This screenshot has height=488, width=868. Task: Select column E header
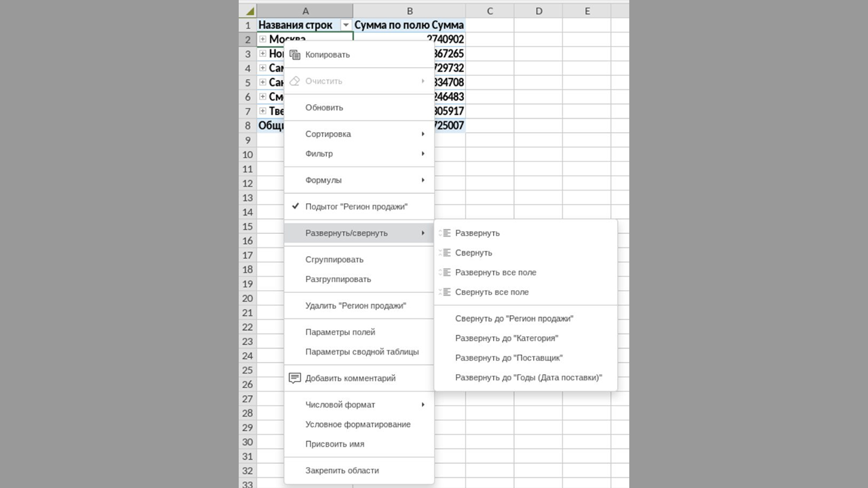click(x=587, y=11)
